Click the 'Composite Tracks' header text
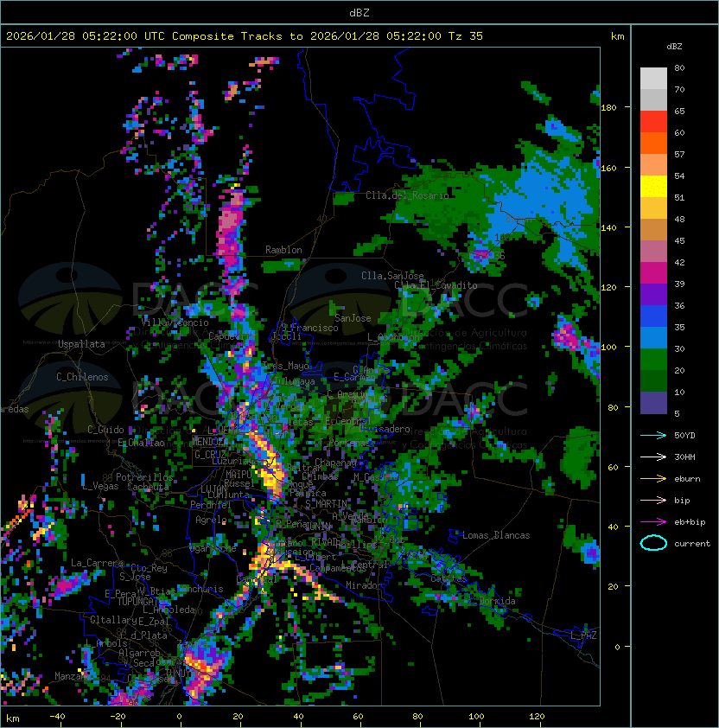 click(x=227, y=36)
